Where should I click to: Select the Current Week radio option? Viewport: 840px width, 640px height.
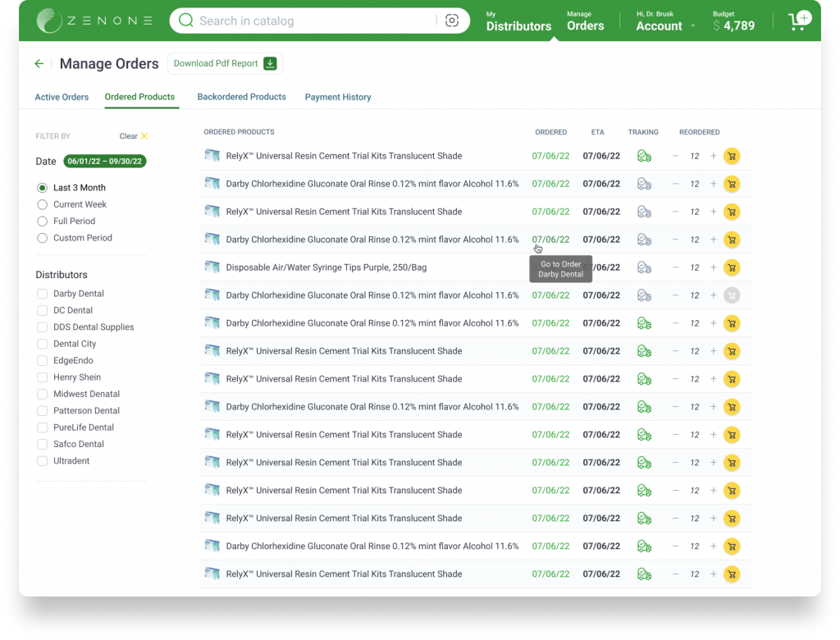[x=43, y=204]
